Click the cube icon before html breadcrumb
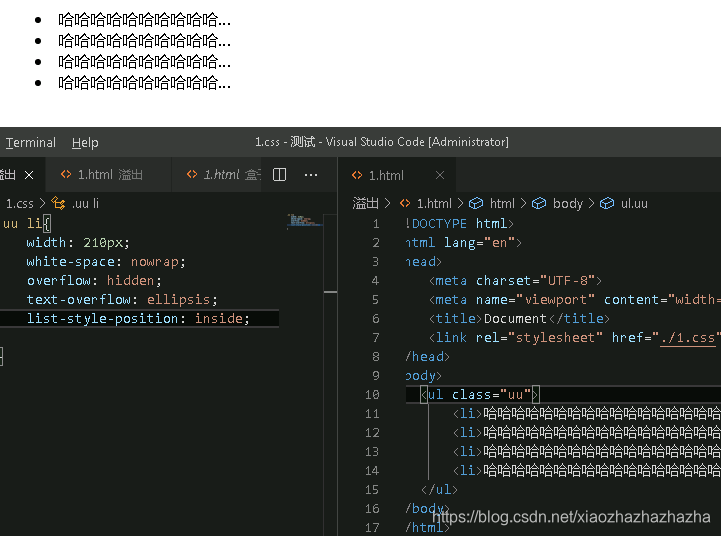This screenshot has height=536, width=721. [476, 204]
